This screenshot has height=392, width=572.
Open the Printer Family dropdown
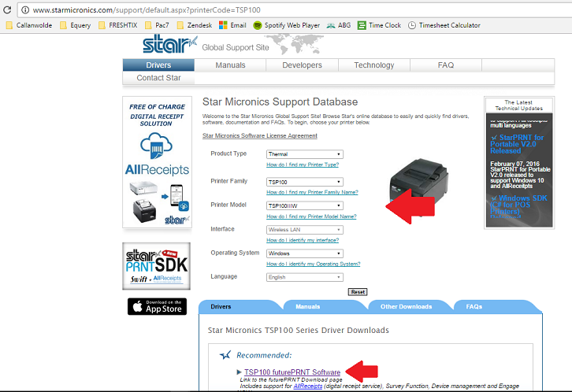tap(305, 182)
